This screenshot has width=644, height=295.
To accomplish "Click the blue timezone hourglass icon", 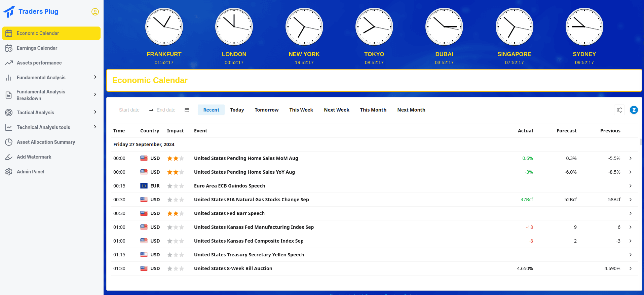I will coord(634,110).
